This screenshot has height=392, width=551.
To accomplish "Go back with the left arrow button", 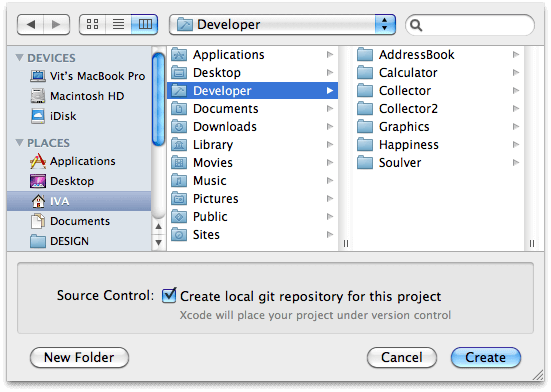I will coord(31,24).
